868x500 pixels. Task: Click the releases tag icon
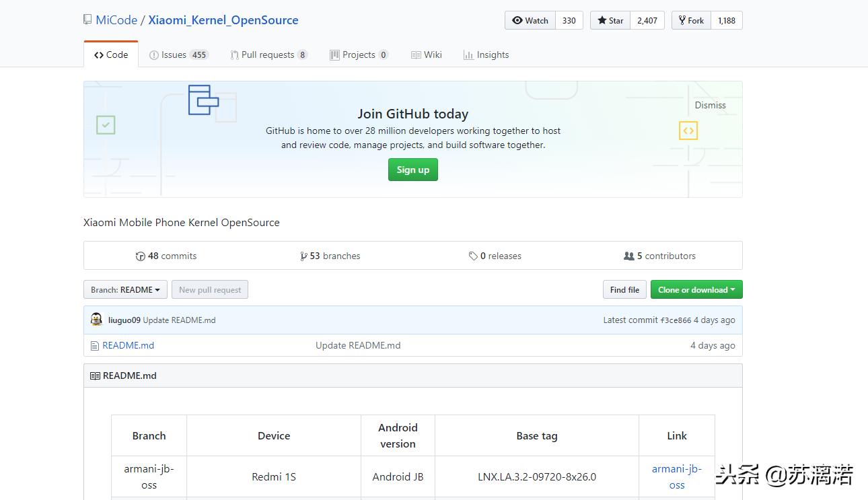[473, 256]
